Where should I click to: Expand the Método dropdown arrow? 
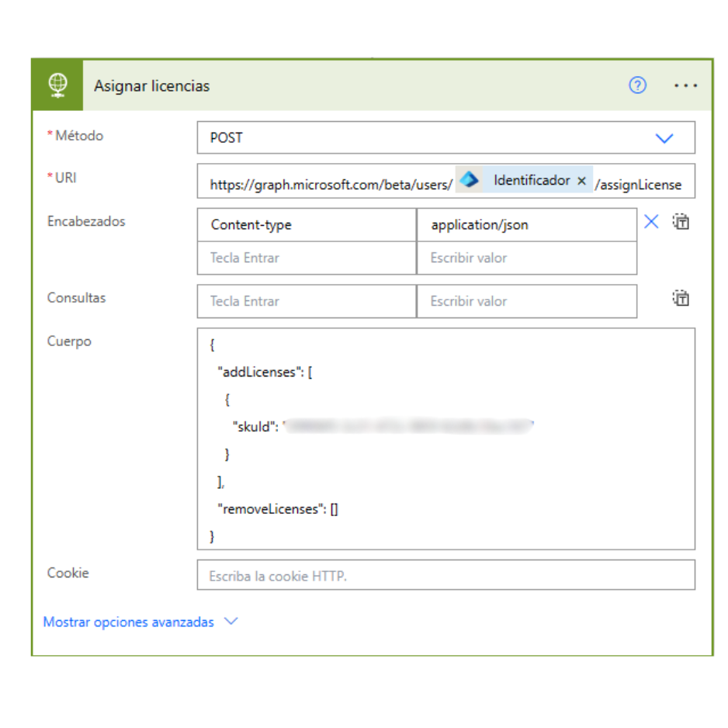[x=664, y=138]
